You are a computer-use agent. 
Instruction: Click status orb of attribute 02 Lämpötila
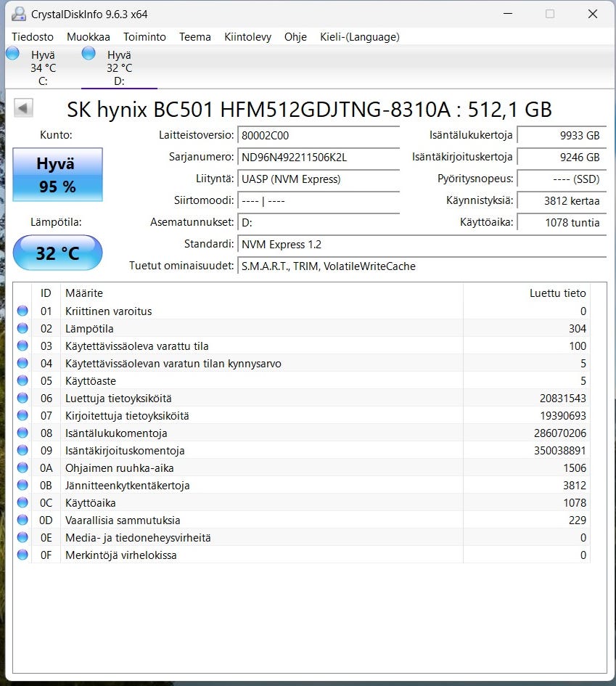pos(22,329)
